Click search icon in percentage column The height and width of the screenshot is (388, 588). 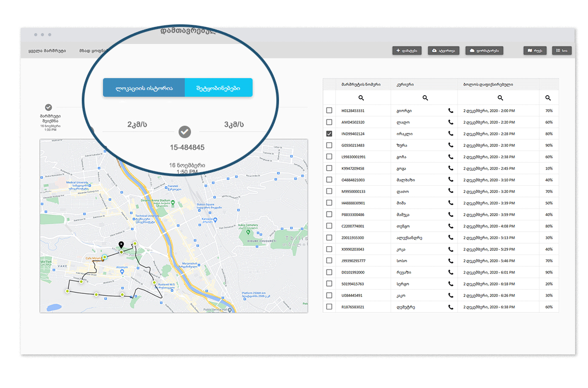pyautogui.click(x=548, y=98)
